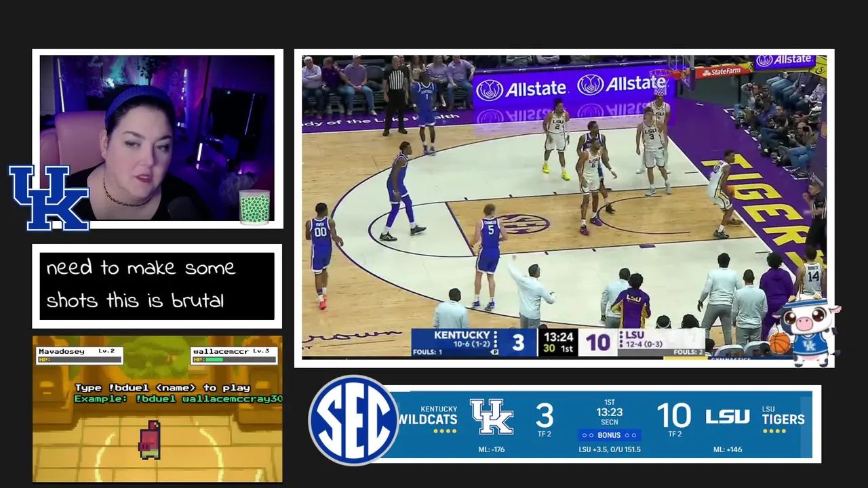The height and width of the screenshot is (488, 868).
Task: Click 'Type !bduel <name> to play' text
Action: 162,388
